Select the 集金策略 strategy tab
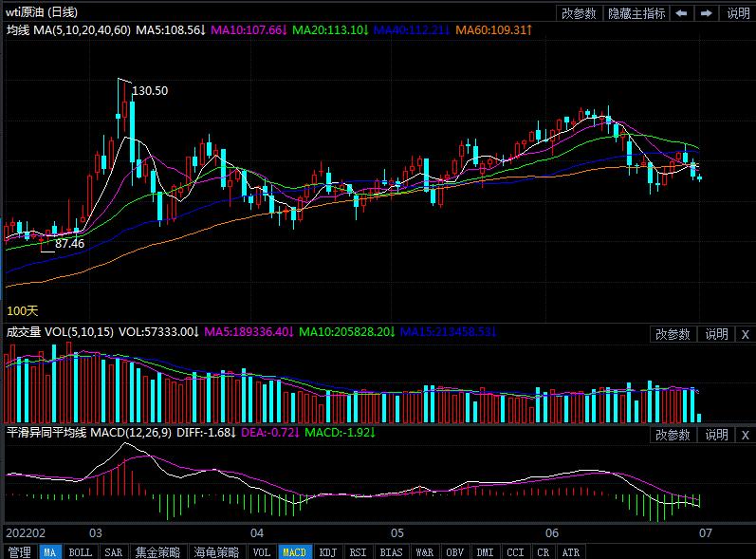756x559 pixels. coord(157,551)
